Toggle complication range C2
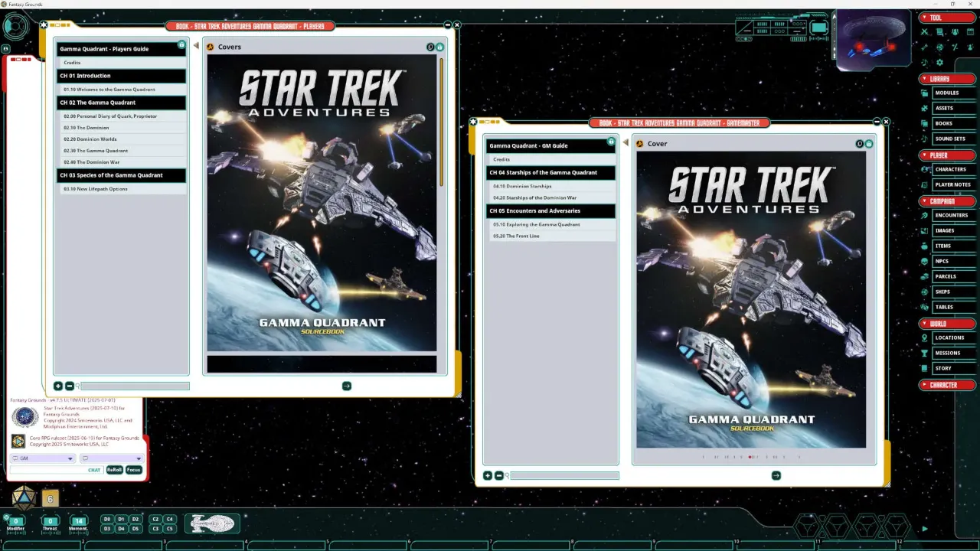 pyautogui.click(x=155, y=519)
